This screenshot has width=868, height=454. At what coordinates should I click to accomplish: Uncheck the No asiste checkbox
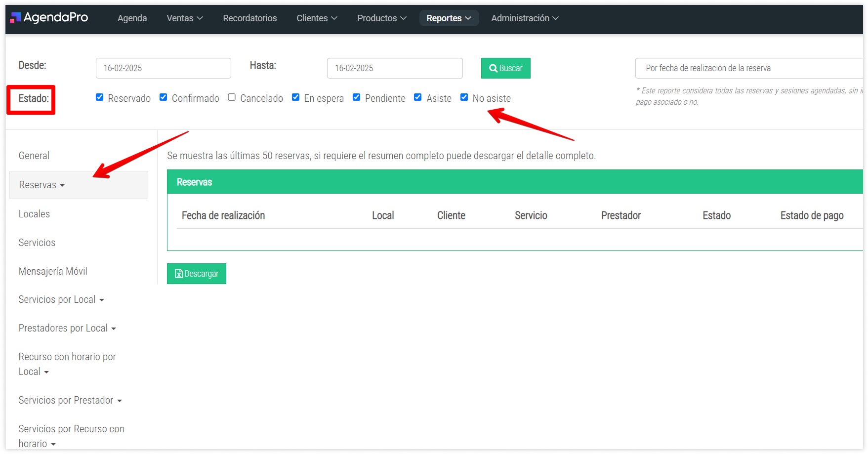[x=464, y=97]
